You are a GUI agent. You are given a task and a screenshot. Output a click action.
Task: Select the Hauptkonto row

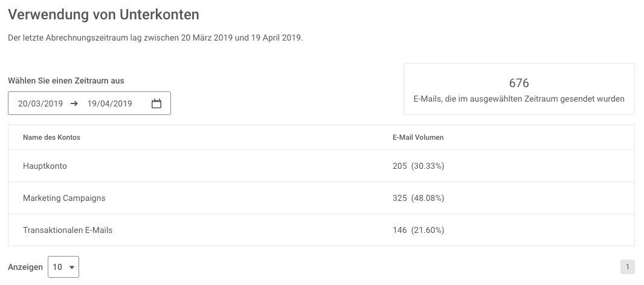(x=321, y=166)
